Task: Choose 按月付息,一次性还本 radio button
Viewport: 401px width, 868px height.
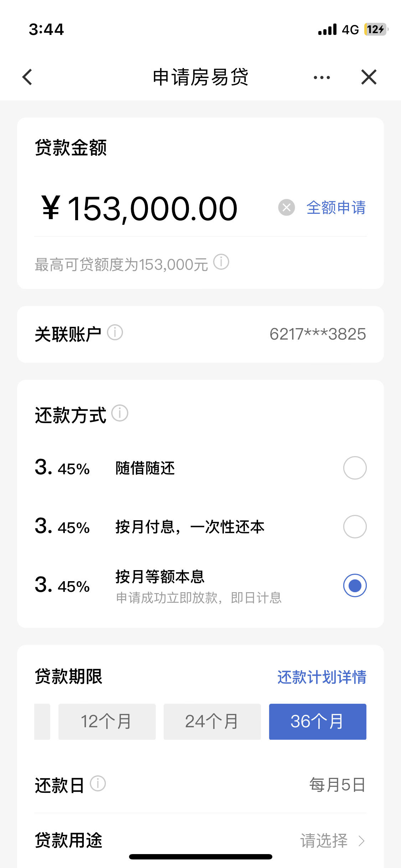Action: (x=355, y=527)
